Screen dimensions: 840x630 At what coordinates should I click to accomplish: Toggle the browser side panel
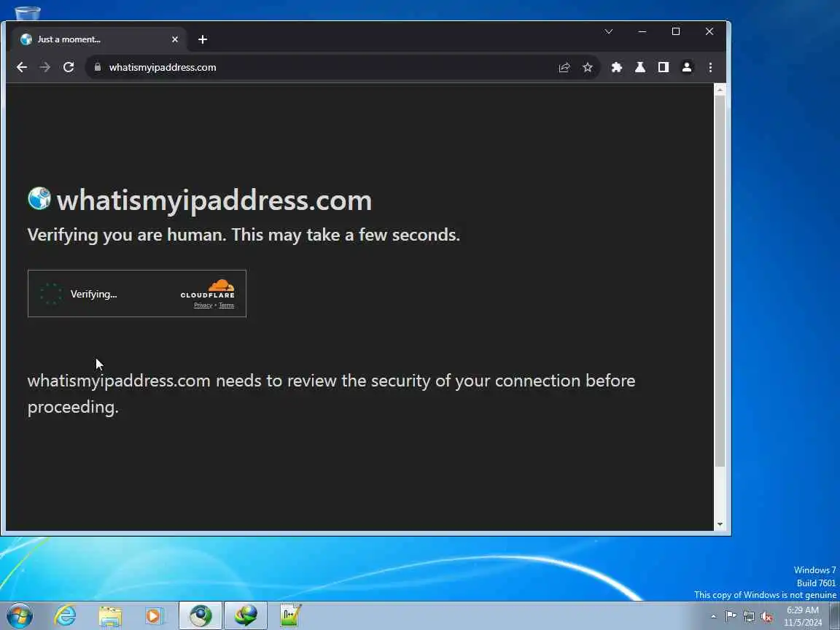coord(664,68)
